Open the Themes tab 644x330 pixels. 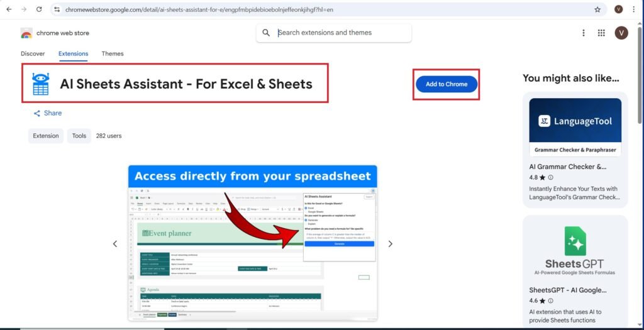pyautogui.click(x=113, y=54)
